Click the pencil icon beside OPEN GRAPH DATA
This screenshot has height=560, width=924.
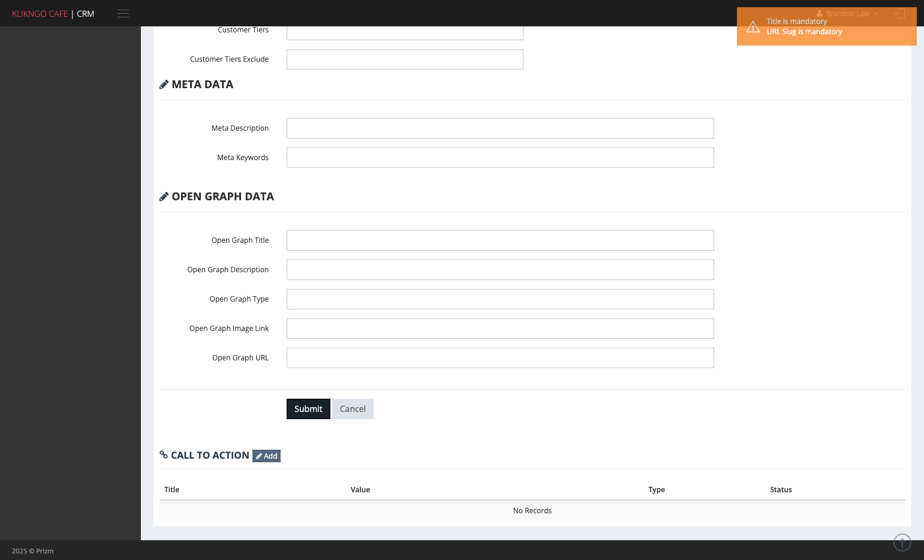pyautogui.click(x=164, y=197)
